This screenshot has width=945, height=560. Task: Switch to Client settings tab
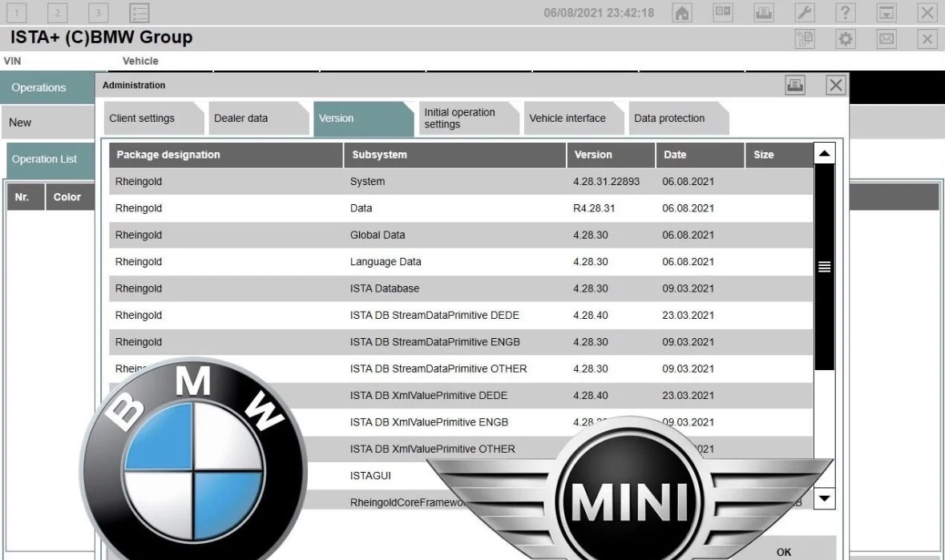pos(154,118)
